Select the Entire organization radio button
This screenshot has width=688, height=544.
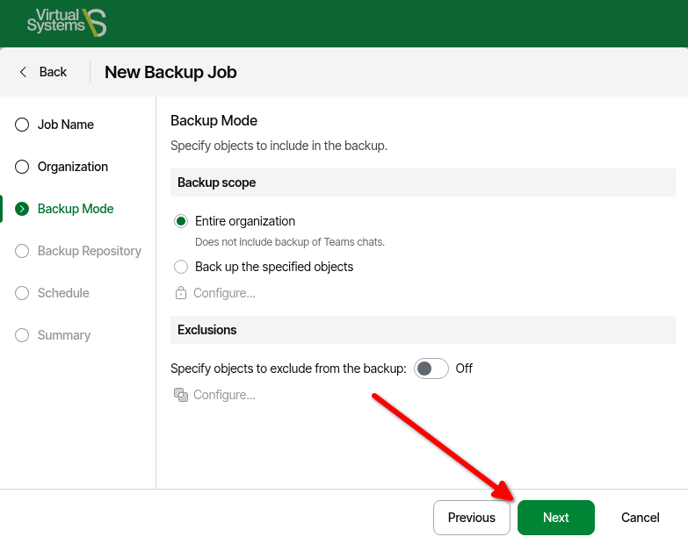pyautogui.click(x=181, y=221)
